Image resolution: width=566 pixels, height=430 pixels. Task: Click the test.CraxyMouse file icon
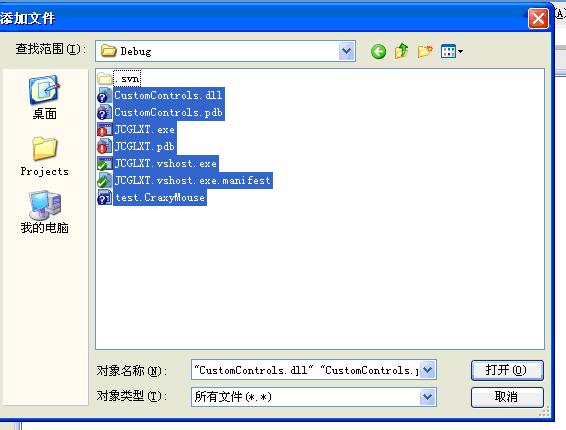click(105, 197)
